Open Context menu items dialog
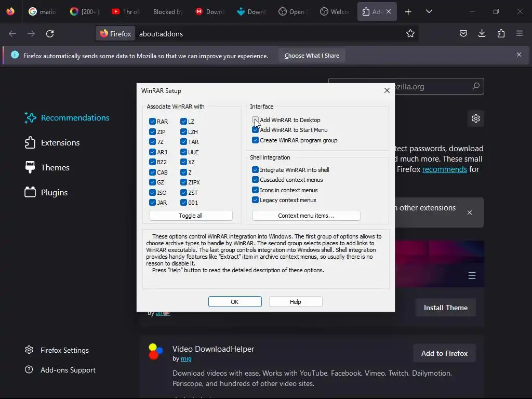The width and height of the screenshot is (532, 399). click(x=306, y=216)
